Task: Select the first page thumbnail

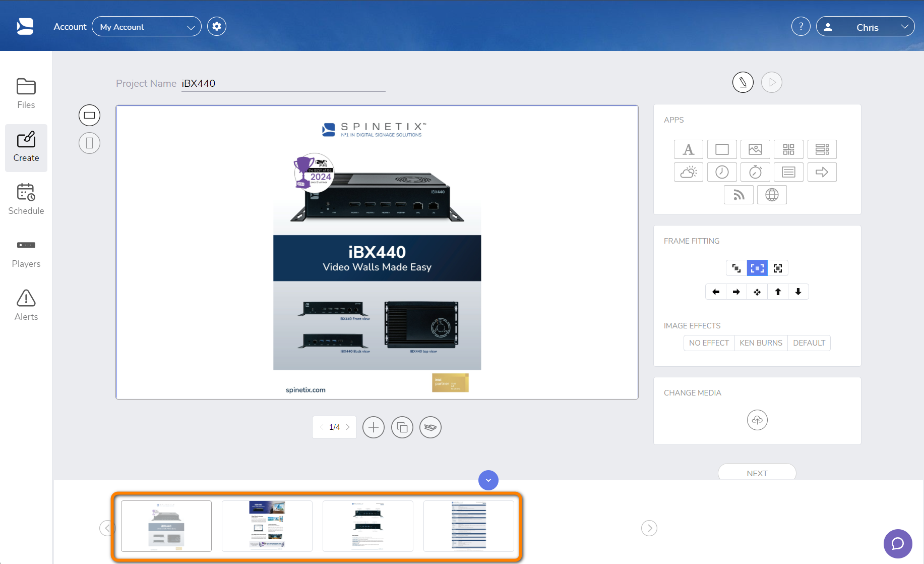Action: [x=166, y=526]
